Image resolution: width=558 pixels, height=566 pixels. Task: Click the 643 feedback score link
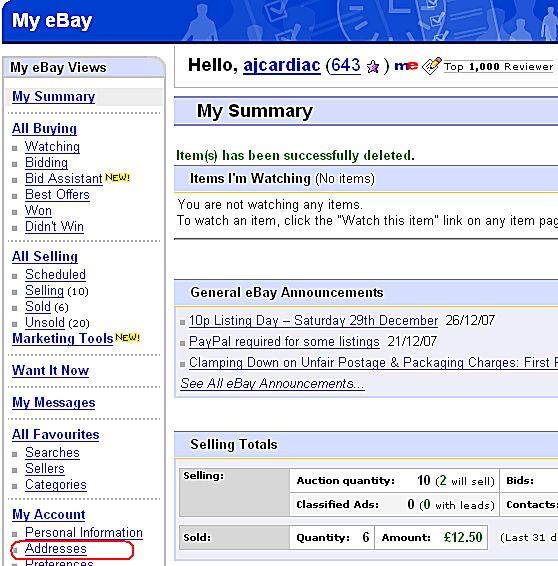click(x=346, y=65)
